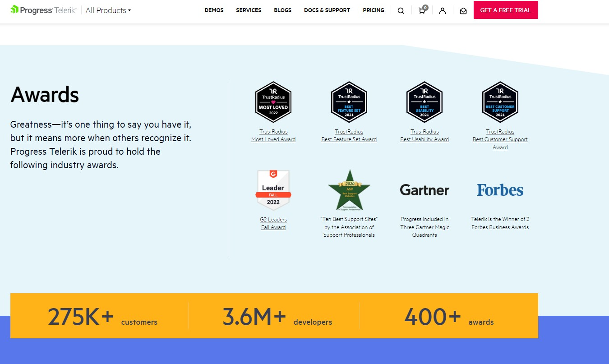Open TrustRadius Most Loved Award link
Image resolution: width=609 pixels, height=364 pixels.
tap(273, 135)
